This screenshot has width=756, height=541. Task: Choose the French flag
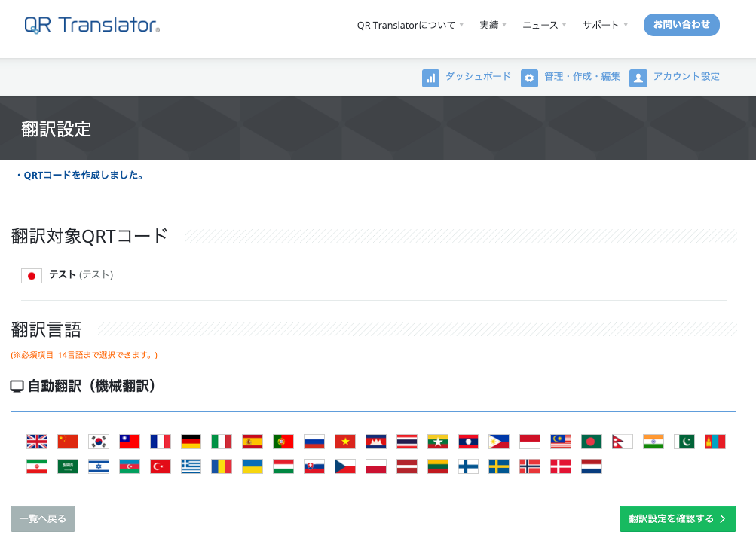click(160, 442)
